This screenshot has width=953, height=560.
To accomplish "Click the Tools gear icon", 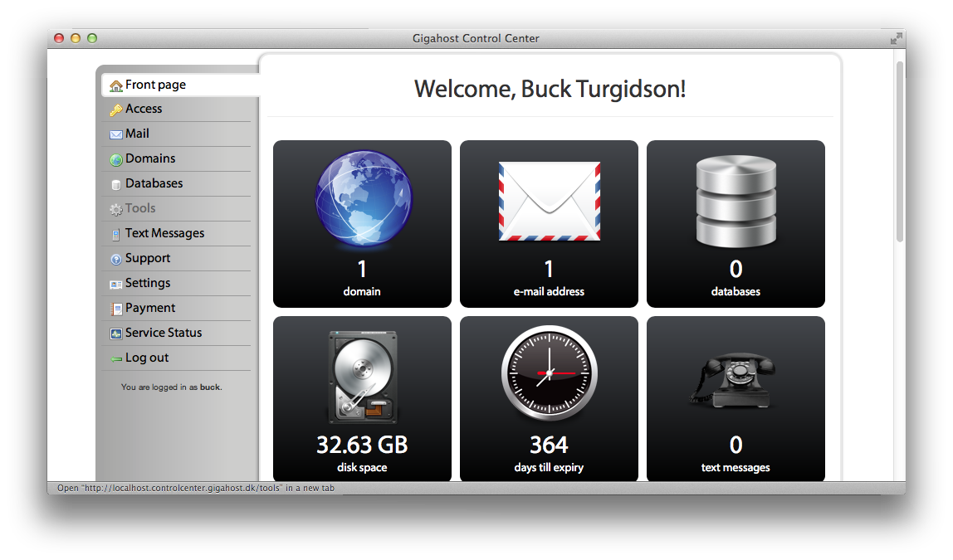I will pyautogui.click(x=116, y=210).
